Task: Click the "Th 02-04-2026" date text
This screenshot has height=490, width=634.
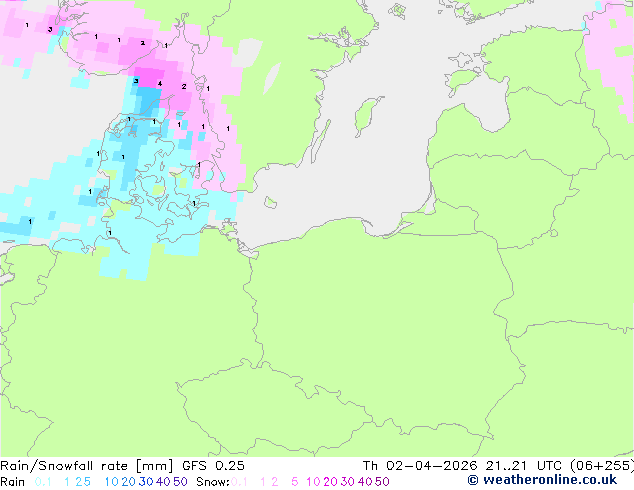Action: 420,466
